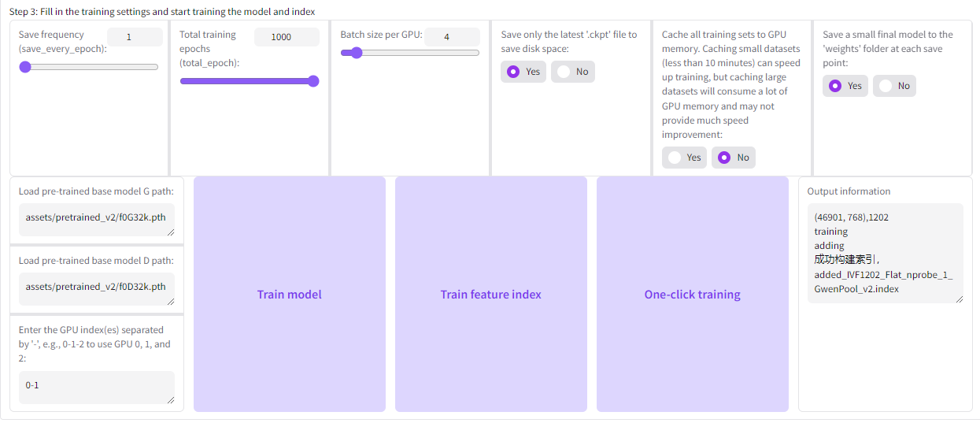The height and width of the screenshot is (423, 980).
Task: Click the 'Output information' label
Action: pos(849,191)
